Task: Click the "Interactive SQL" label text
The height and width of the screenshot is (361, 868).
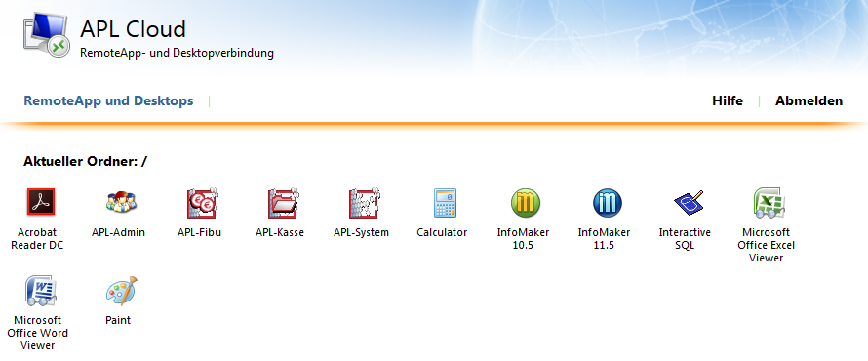Action: click(x=685, y=239)
